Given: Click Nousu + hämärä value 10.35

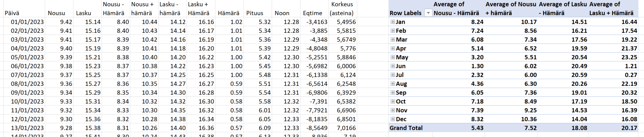Looking at the screenshot, I should click(144, 84).
